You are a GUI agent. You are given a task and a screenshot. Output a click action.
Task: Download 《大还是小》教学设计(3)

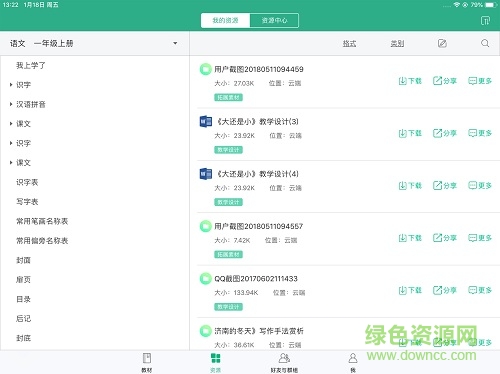(x=410, y=133)
